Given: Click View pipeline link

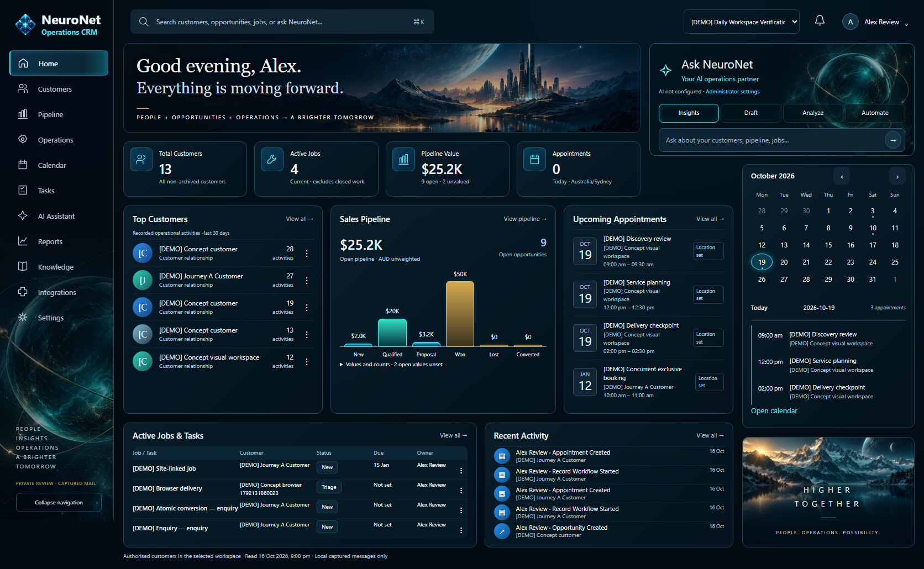Looking at the screenshot, I should 525,219.
